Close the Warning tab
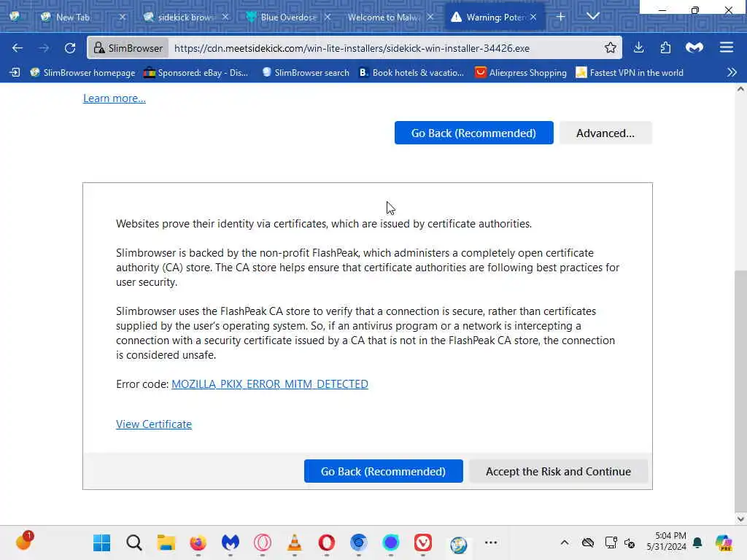Image resolution: width=747 pixels, height=560 pixels. [x=533, y=17]
